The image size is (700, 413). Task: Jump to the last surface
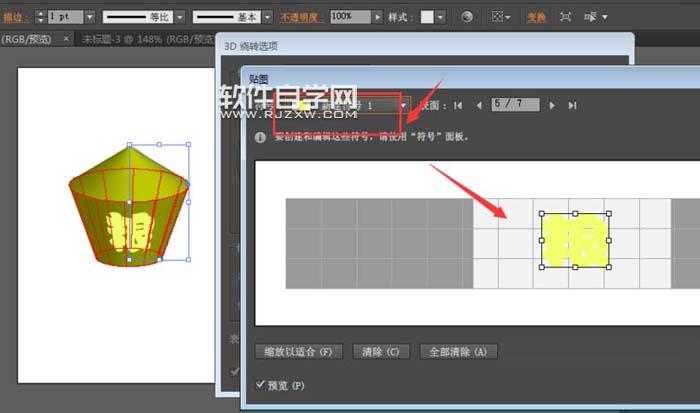tap(572, 105)
